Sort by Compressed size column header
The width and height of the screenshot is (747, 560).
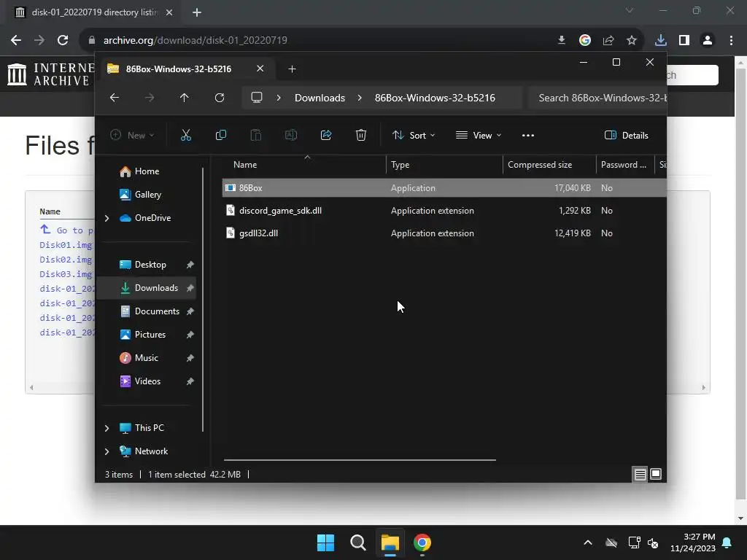click(x=550, y=165)
